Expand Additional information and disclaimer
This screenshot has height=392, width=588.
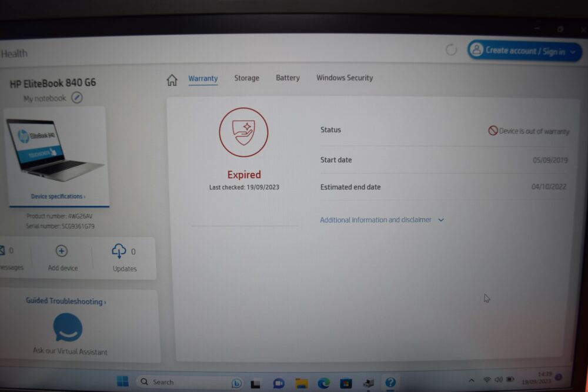382,220
